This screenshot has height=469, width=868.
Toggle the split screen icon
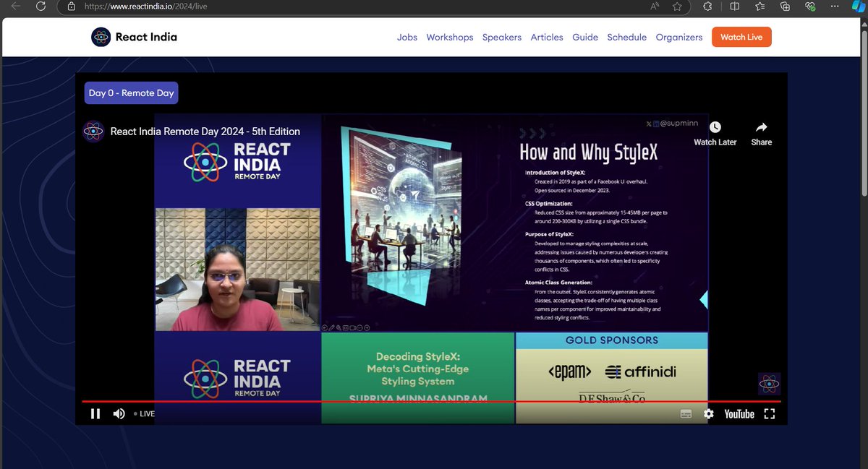734,6
